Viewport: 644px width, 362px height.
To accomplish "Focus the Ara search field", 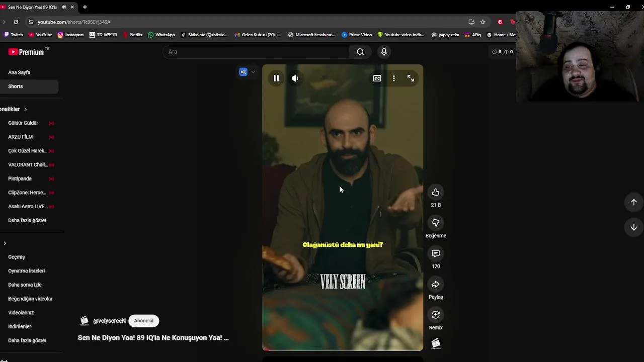I will (x=256, y=52).
